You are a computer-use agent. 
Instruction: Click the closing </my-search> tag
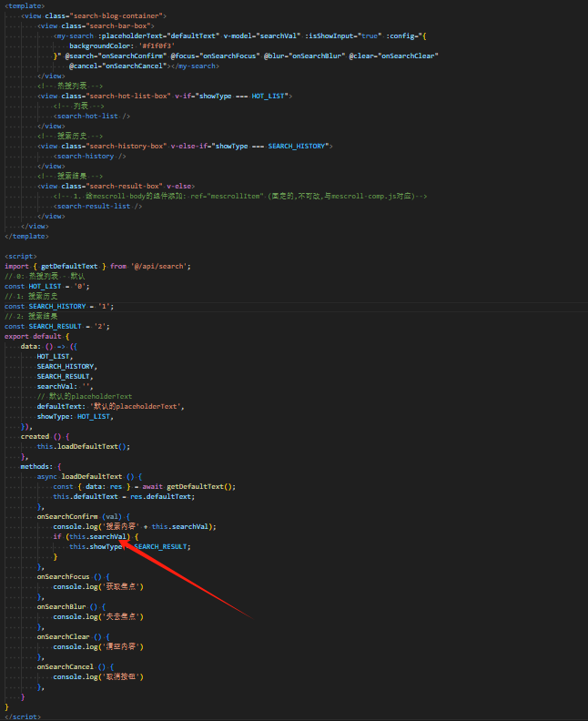[196, 66]
